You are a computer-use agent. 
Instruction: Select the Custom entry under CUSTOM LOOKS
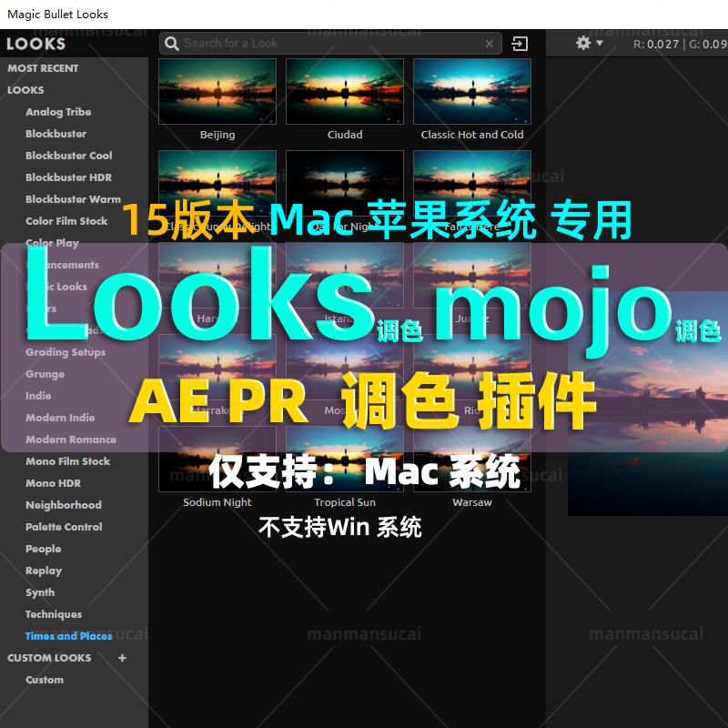tap(45, 680)
